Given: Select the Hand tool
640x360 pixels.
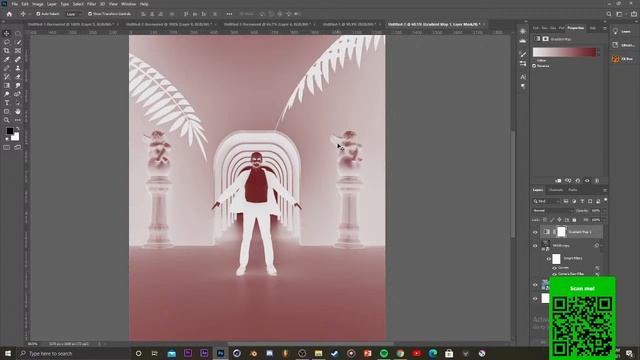Looking at the screenshot, I should (x=18, y=111).
